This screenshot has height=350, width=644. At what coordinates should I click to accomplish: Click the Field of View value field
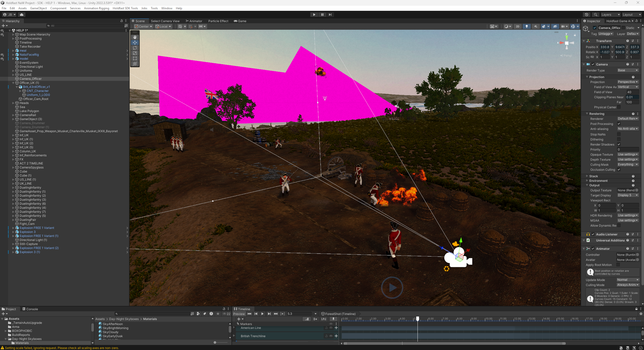(x=632, y=92)
